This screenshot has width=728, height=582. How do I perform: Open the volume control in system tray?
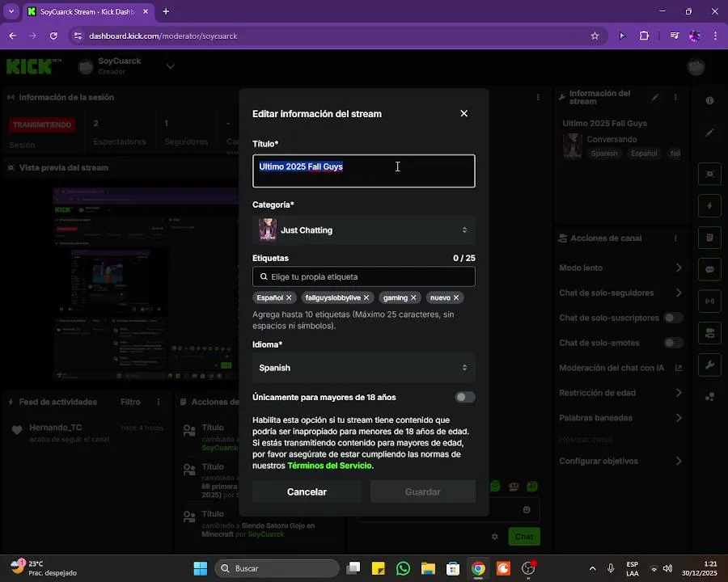pyautogui.click(x=667, y=568)
